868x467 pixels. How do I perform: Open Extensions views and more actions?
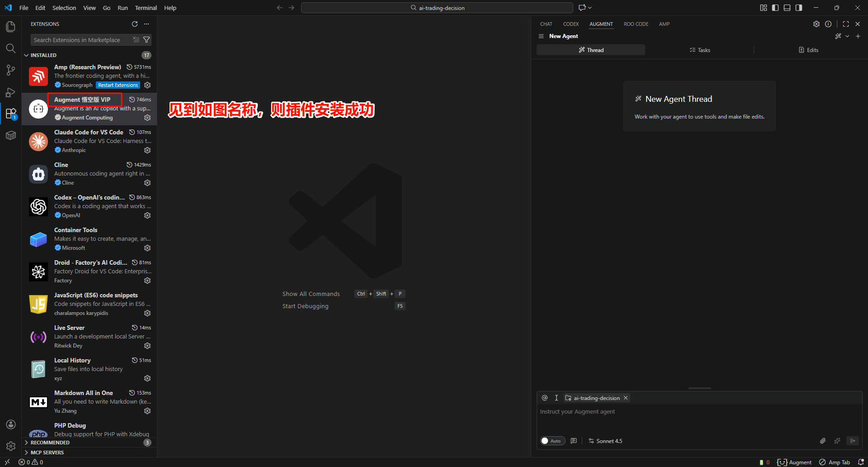point(146,24)
